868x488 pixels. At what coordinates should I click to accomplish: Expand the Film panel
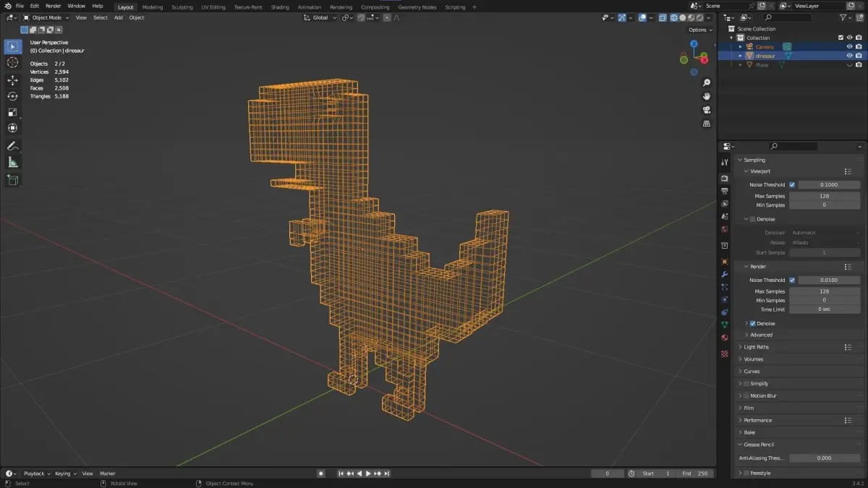coord(749,408)
